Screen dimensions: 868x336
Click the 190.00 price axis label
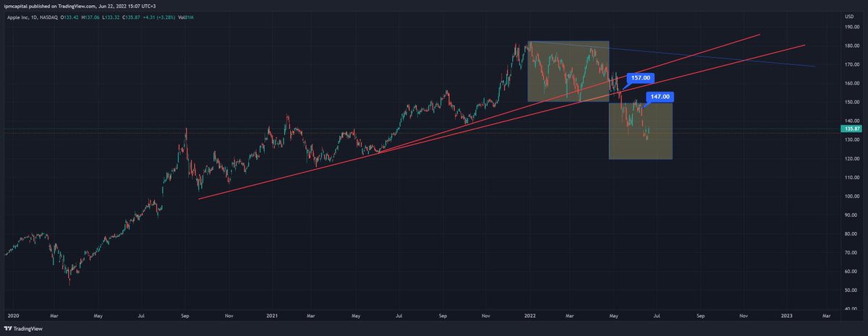point(851,27)
